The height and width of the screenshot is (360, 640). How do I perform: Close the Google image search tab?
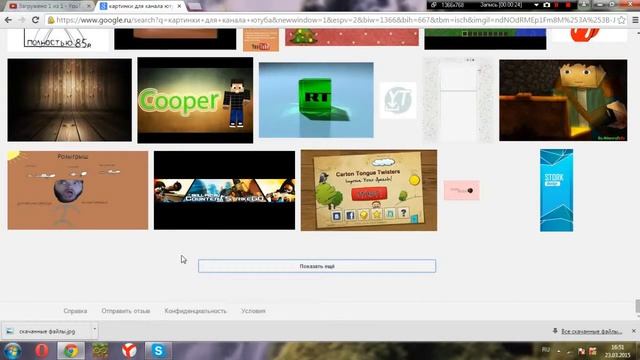click(179, 6)
